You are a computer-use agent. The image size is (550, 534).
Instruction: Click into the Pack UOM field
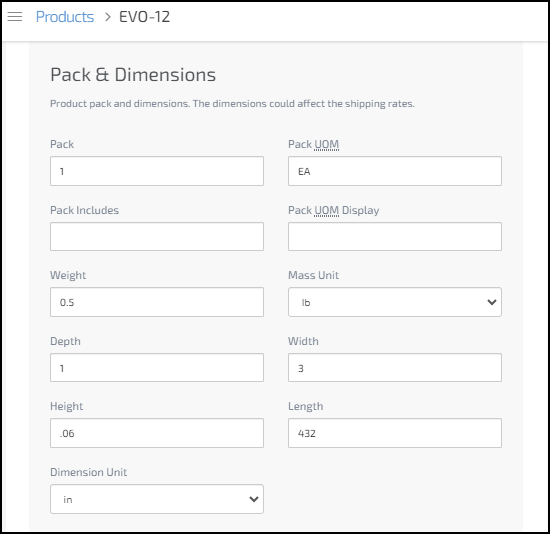tap(395, 171)
